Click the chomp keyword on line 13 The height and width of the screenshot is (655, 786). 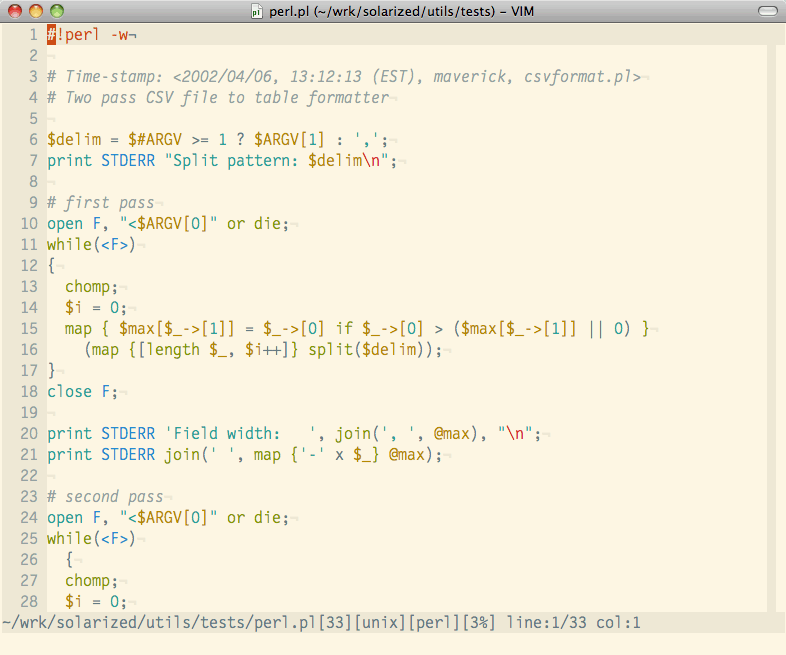(x=91, y=287)
